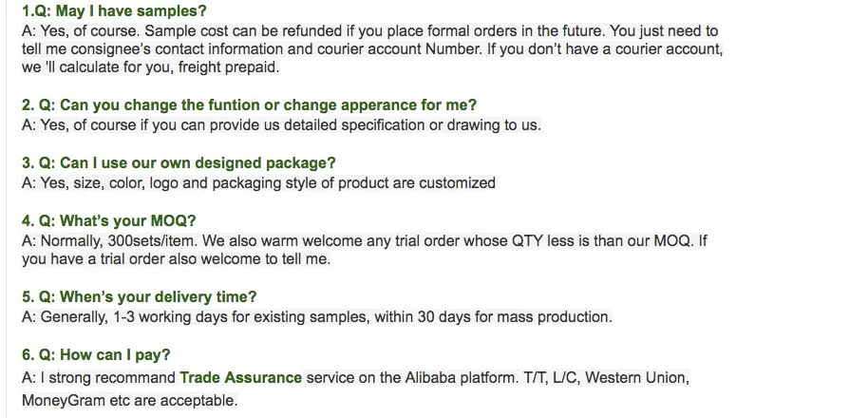Click the text 'Western Union'
Viewport: 868px width, 418px height.
point(636,378)
